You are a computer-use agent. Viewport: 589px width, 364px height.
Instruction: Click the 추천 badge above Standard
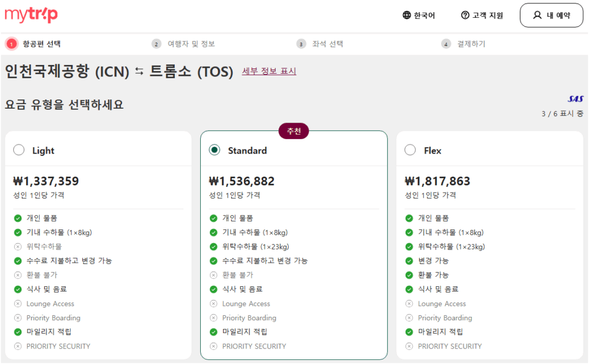pos(294,131)
